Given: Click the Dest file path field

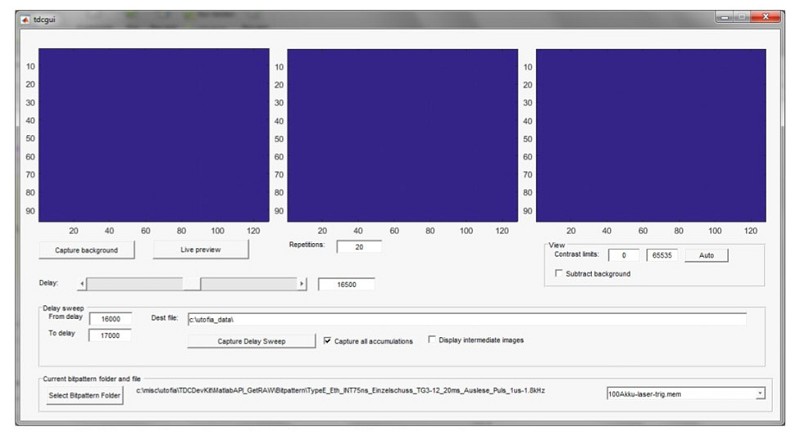Looking at the screenshot, I should point(467,319).
